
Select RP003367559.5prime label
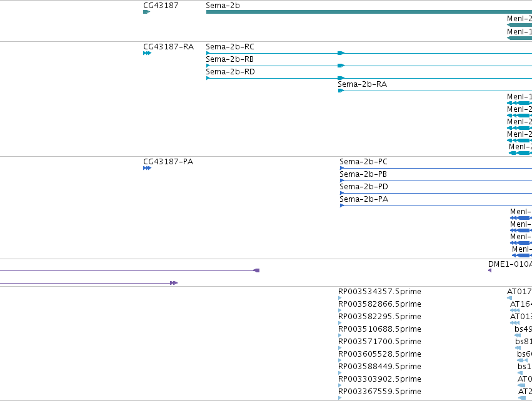(379, 392)
